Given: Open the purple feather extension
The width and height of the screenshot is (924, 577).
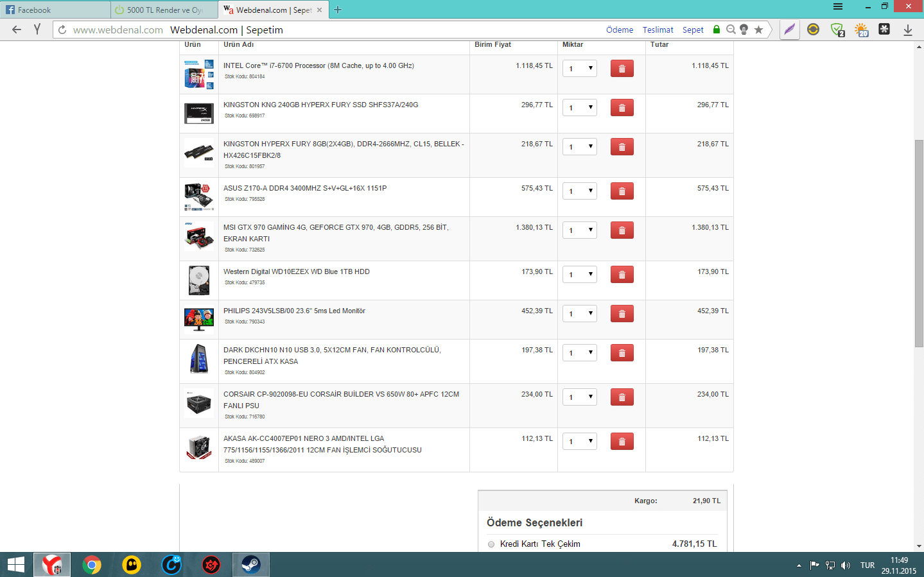Looking at the screenshot, I should pos(790,30).
